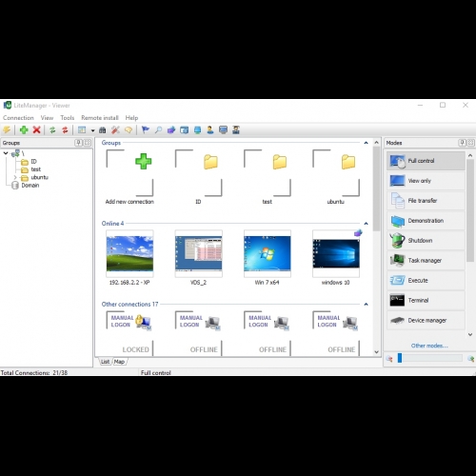This screenshot has width=476, height=476.
Task: Choose the Device manager mode
Action: tap(426, 320)
